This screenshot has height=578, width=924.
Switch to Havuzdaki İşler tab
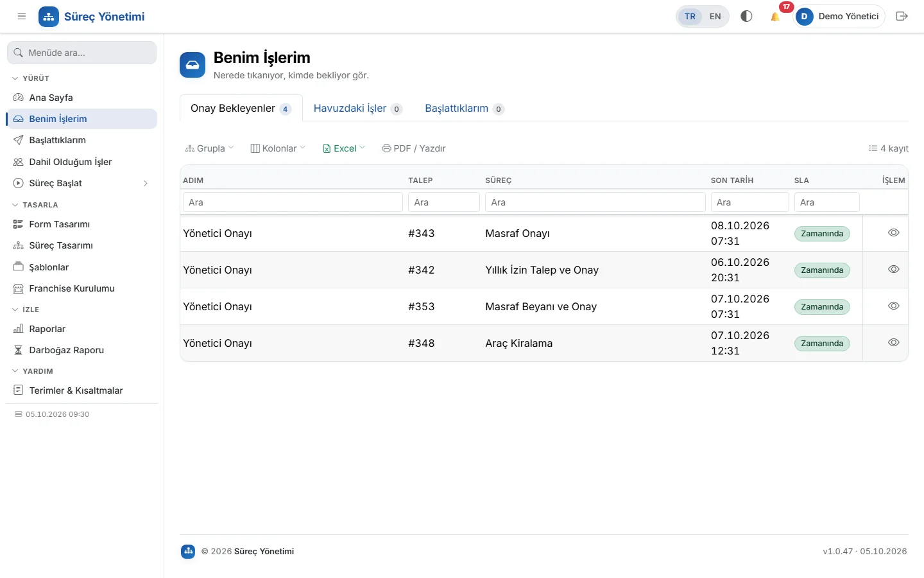(x=358, y=109)
